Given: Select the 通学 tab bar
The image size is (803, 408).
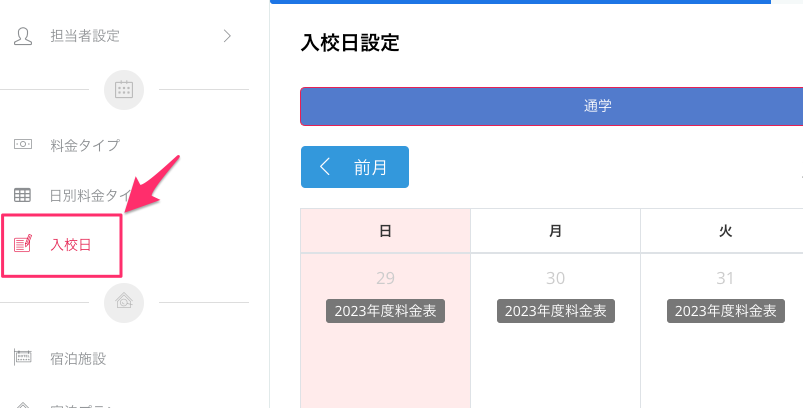Looking at the screenshot, I should [552, 106].
